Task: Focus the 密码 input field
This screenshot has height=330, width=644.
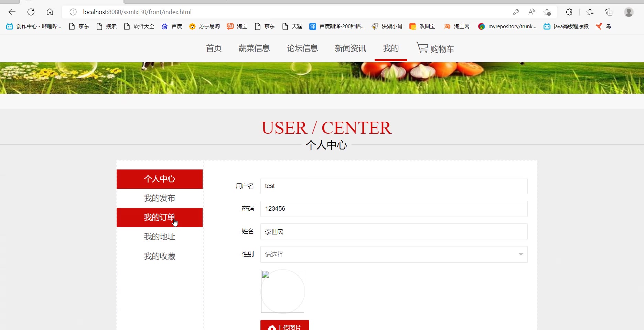Action: [394, 209]
